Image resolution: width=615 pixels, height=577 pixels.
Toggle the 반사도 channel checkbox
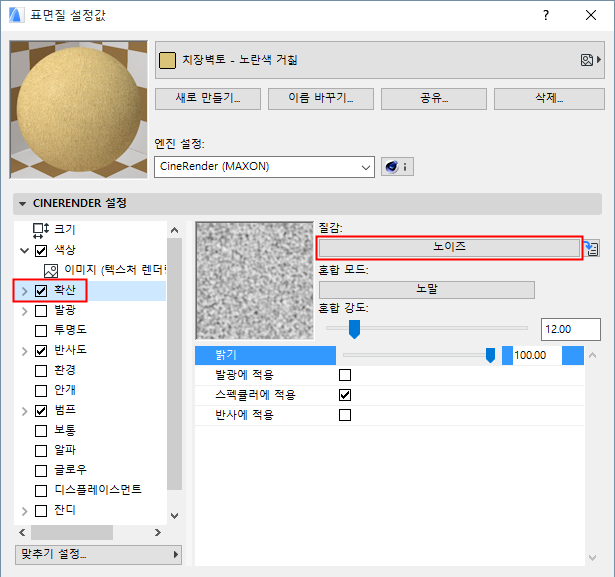pos(41,351)
